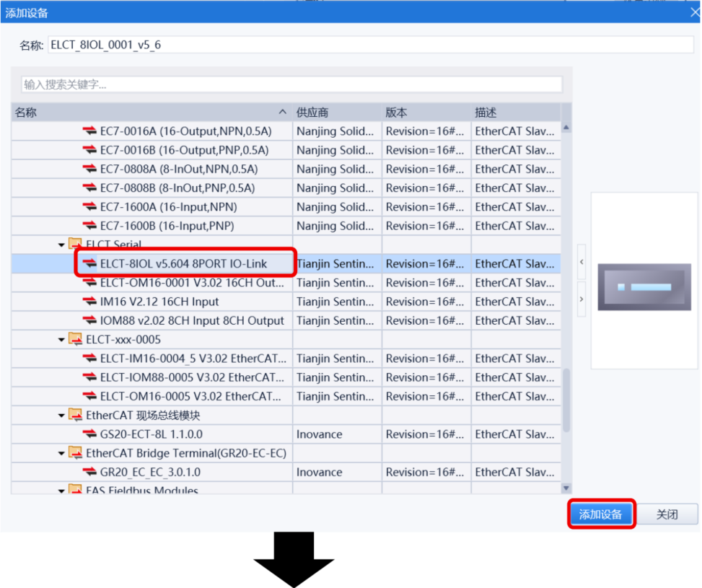The height and width of the screenshot is (588, 702).
Task: Collapse the ELCT-xxx-0005 tree group
Action: tap(62, 340)
